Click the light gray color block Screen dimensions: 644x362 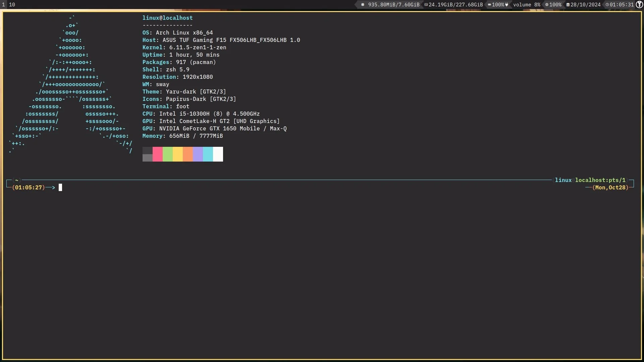[148, 158]
